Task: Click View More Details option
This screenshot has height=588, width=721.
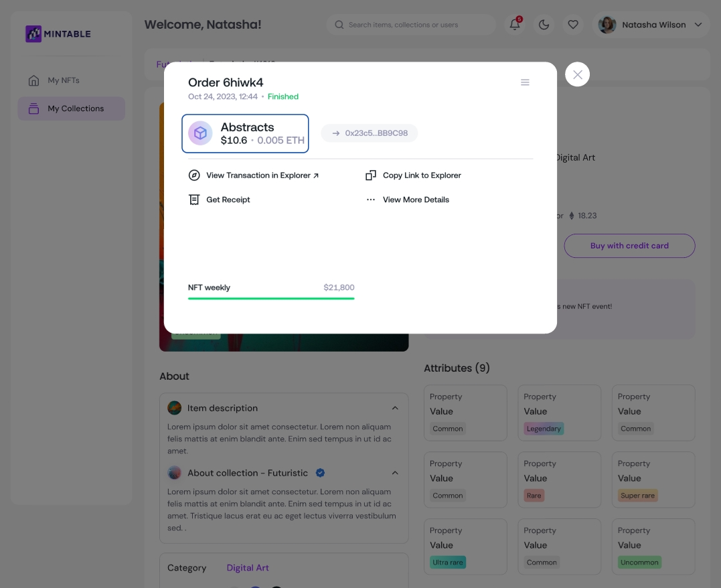Action: click(x=415, y=200)
